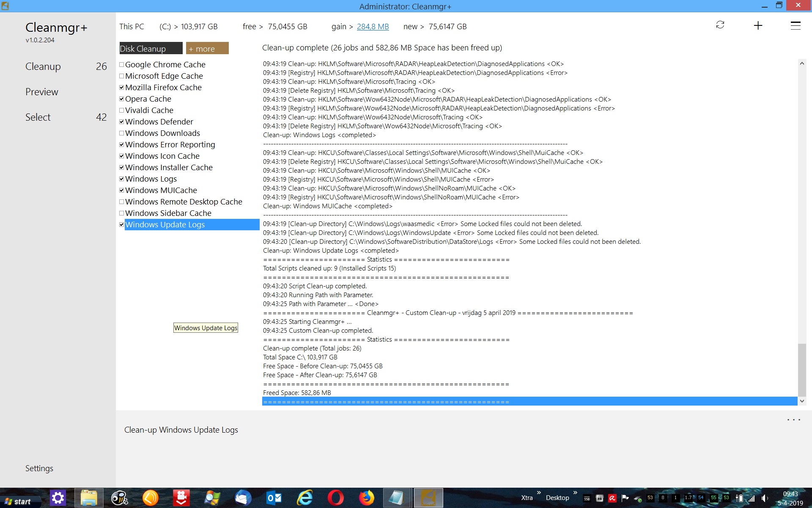Select Windows Remote Desktop Cache item
The image size is (812, 508).
coord(184,202)
